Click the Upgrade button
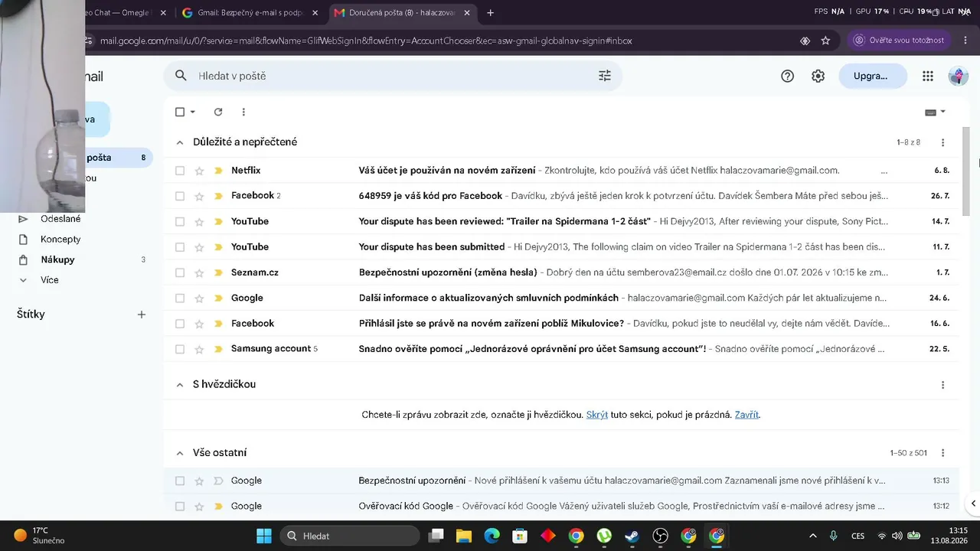Screen dimensions: 980x551 click(873, 76)
